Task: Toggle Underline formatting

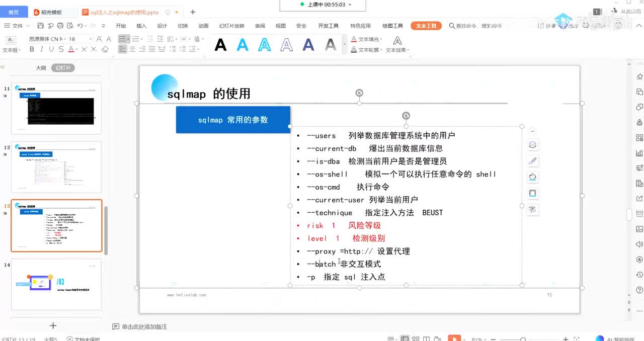Action: [x=51, y=49]
